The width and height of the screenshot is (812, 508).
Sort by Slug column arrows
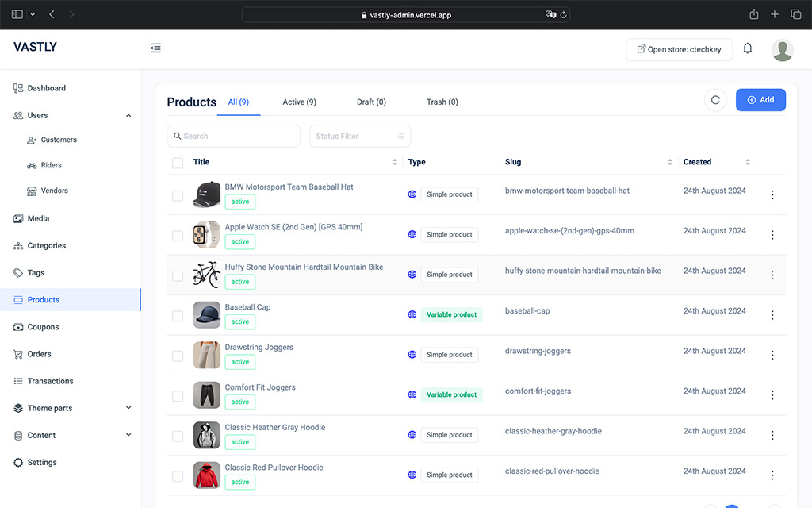point(669,162)
